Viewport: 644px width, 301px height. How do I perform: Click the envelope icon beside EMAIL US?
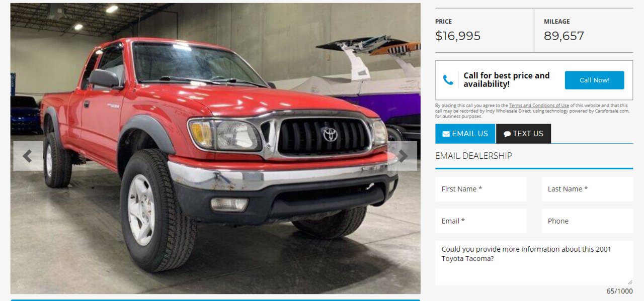pyautogui.click(x=446, y=134)
